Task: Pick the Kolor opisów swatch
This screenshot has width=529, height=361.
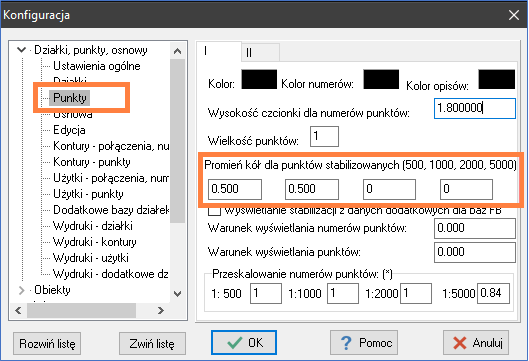Action: pos(497,79)
